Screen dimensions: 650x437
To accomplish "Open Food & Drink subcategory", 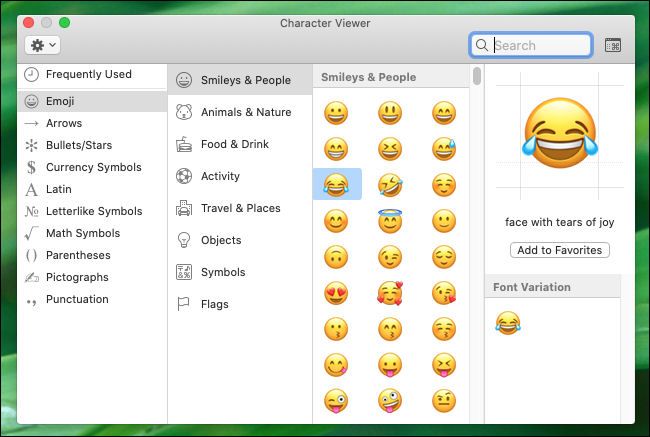I will click(x=240, y=144).
